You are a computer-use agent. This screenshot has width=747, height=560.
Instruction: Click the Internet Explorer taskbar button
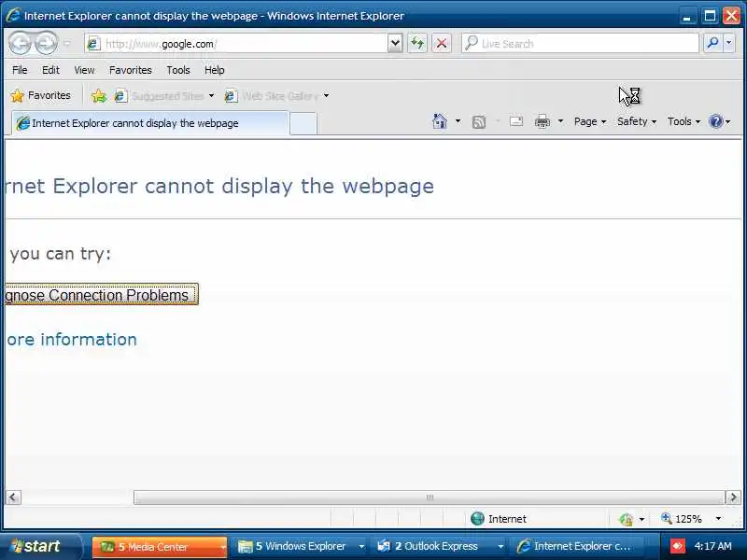click(576, 547)
